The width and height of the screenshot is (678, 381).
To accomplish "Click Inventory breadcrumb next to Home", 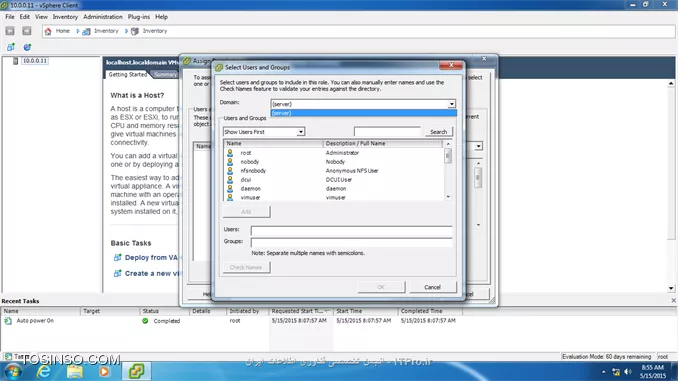I will coord(106,31).
